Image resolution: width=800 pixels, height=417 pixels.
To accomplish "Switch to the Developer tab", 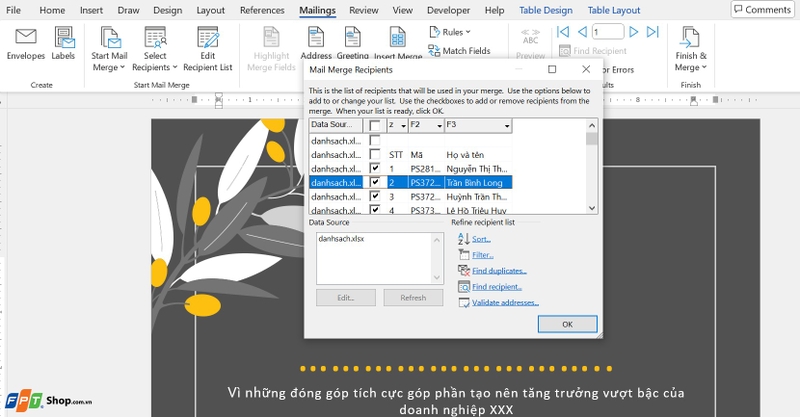I will (448, 10).
